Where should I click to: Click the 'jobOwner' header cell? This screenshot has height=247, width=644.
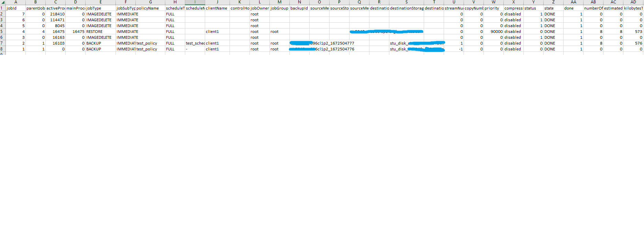[x=260, y=8]
